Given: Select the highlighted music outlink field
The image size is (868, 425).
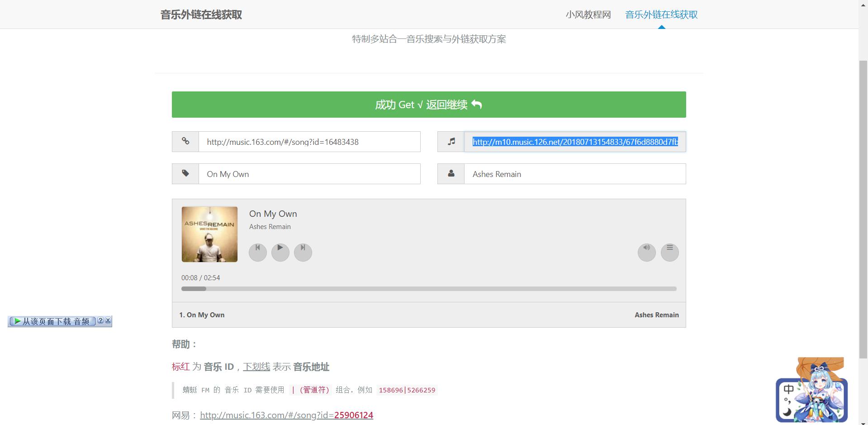Looking at the screenshot, I should (574, 142).
